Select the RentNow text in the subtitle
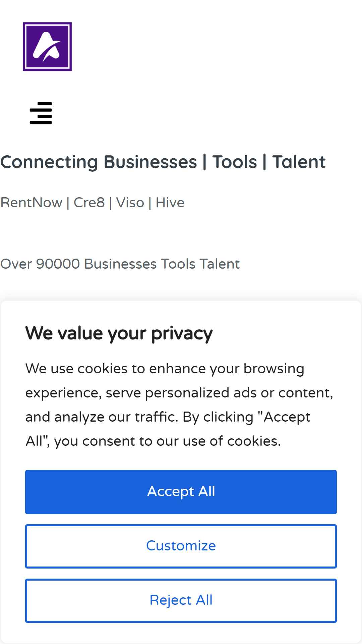Viewport: 362px width, 644px height. click(32, 203)
